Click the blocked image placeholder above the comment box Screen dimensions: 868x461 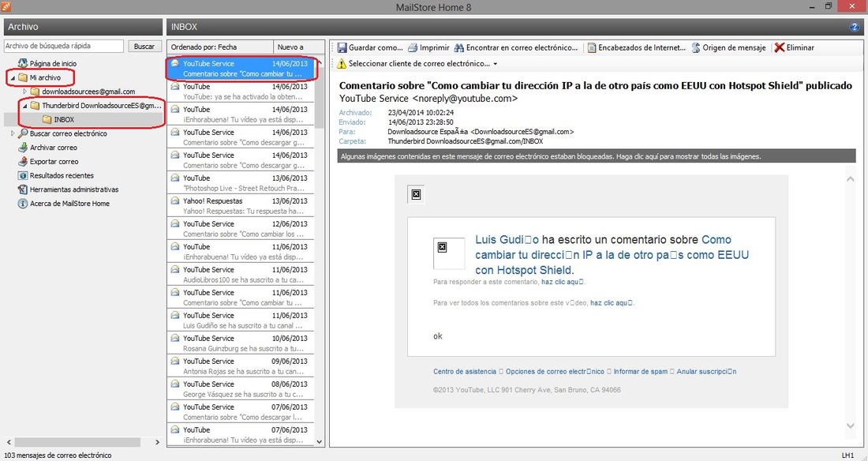[417, 194]
